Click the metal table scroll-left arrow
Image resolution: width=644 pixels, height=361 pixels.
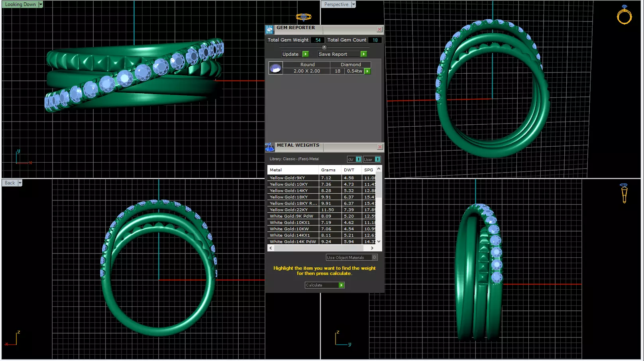click(271, 248)
